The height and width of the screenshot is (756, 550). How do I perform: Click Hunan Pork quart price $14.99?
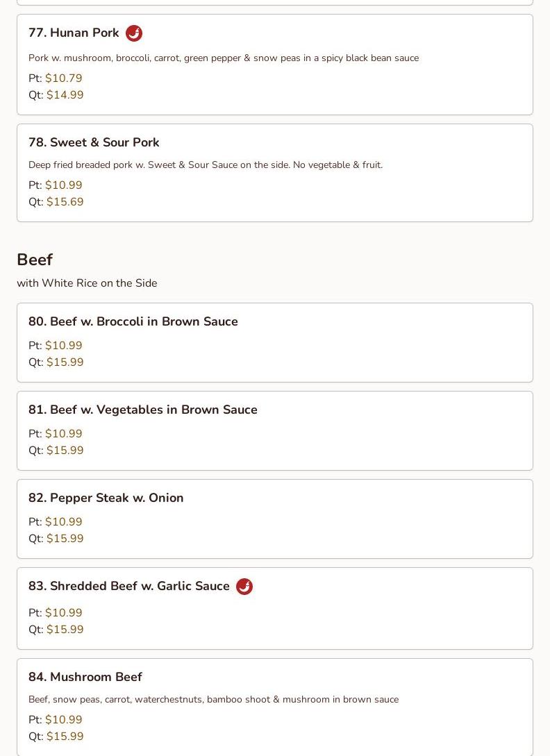65,95
